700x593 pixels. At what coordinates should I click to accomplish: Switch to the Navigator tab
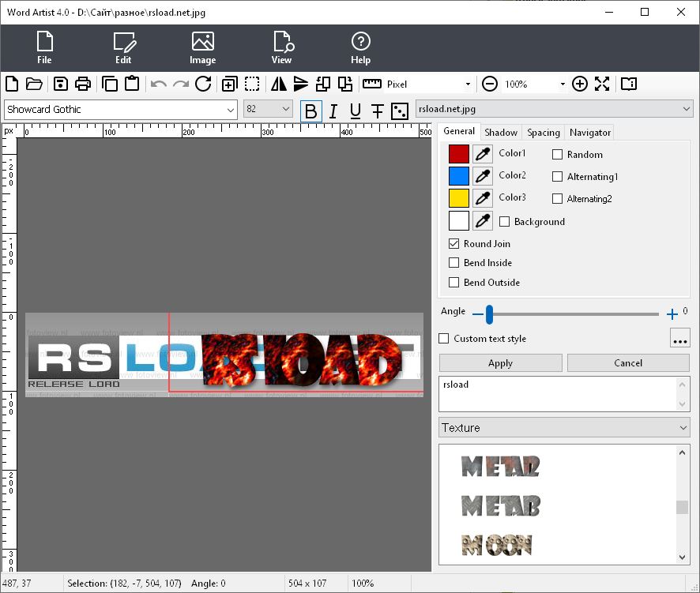[x=589, y=133]
